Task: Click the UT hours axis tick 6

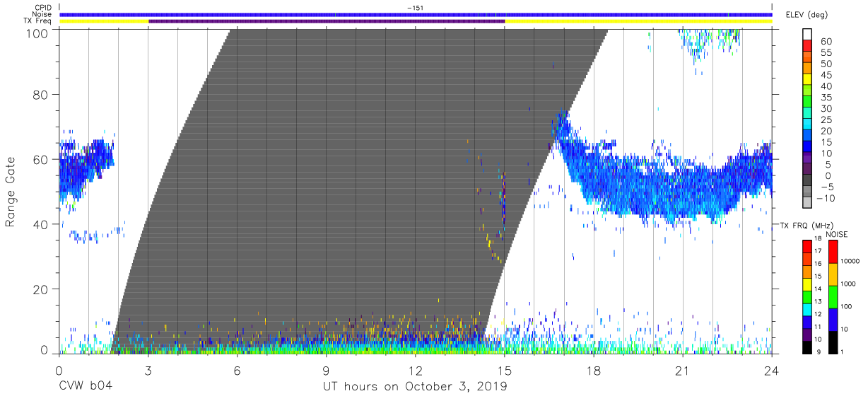Action: pyautogui.click(x=237, y=371)
